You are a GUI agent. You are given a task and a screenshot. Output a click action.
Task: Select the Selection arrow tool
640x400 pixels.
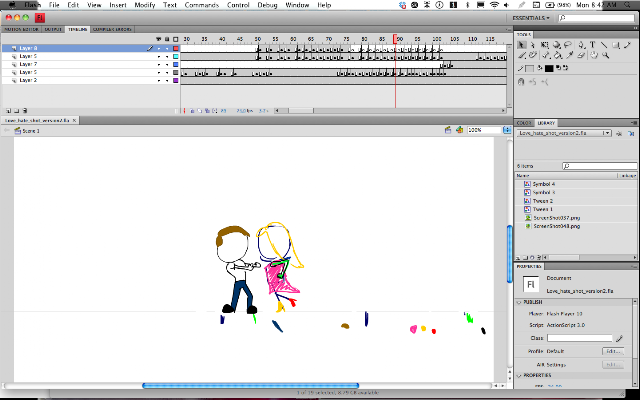coord(522,45)
